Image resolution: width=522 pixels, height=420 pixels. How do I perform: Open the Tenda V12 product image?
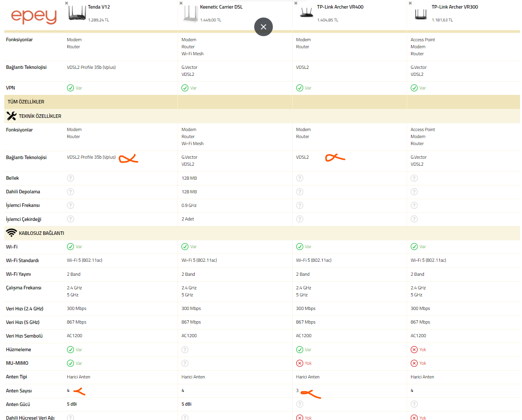[77, 13]
